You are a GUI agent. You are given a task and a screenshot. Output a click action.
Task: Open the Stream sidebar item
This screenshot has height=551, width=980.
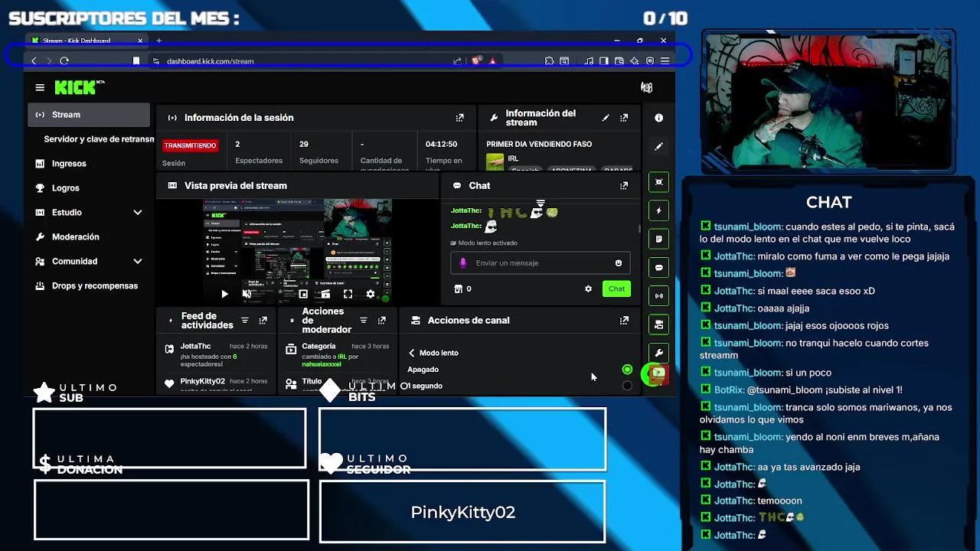(x=89, y=115)
